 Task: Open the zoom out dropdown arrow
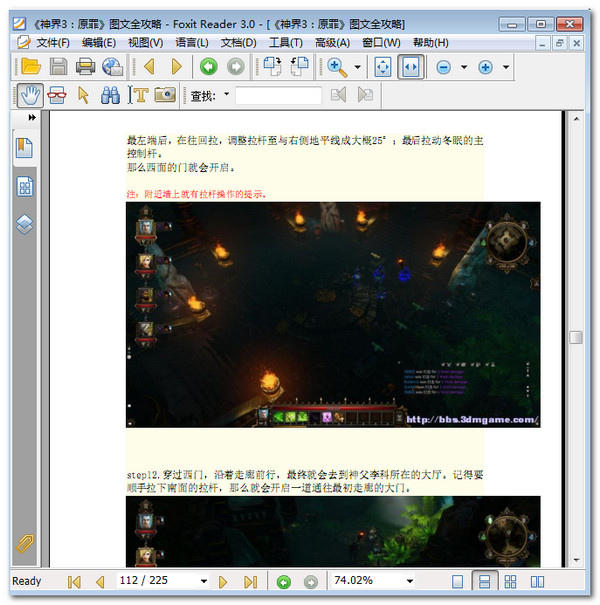click(464, 67)
